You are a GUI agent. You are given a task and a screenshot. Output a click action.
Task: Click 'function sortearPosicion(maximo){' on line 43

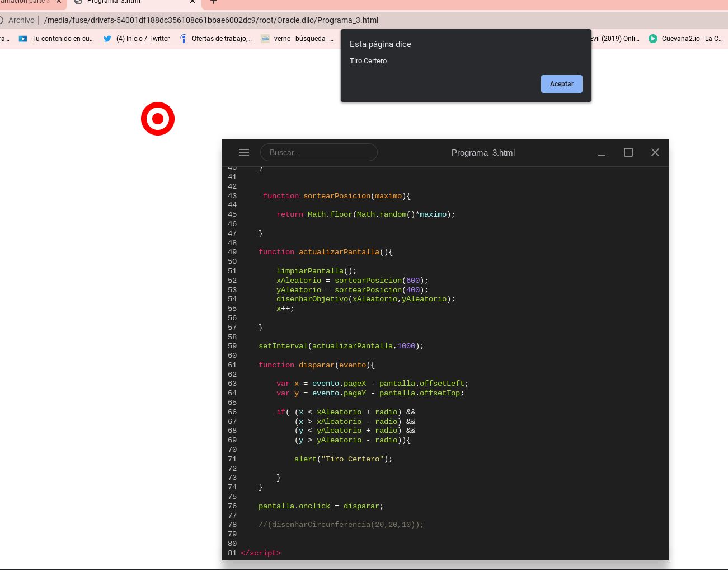337,196
